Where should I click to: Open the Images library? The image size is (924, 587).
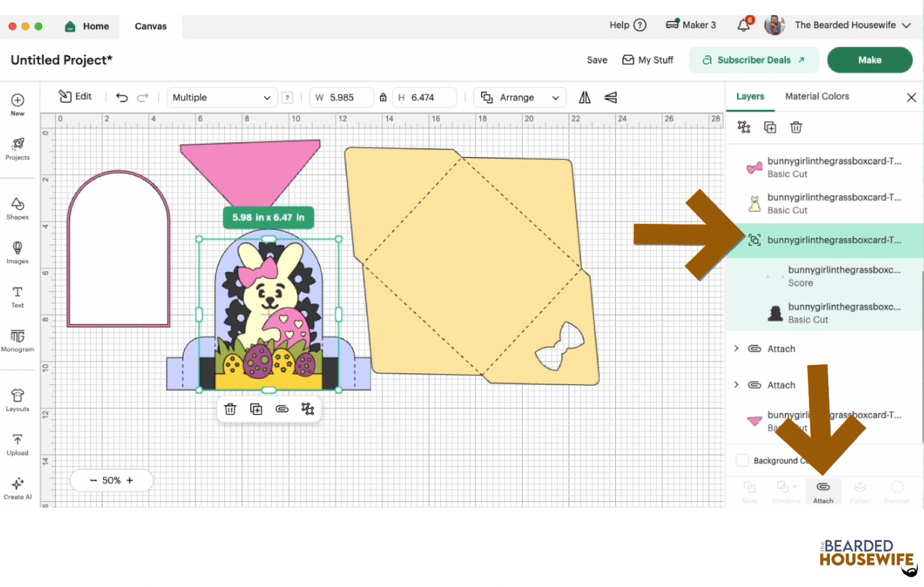17,252
